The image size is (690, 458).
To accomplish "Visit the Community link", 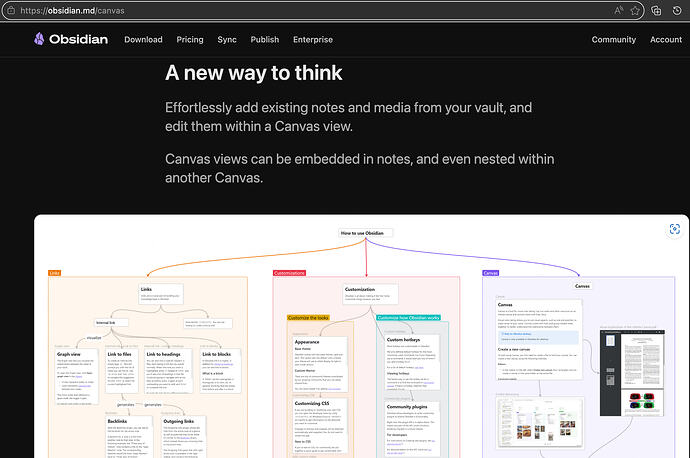I will point(613,40).
